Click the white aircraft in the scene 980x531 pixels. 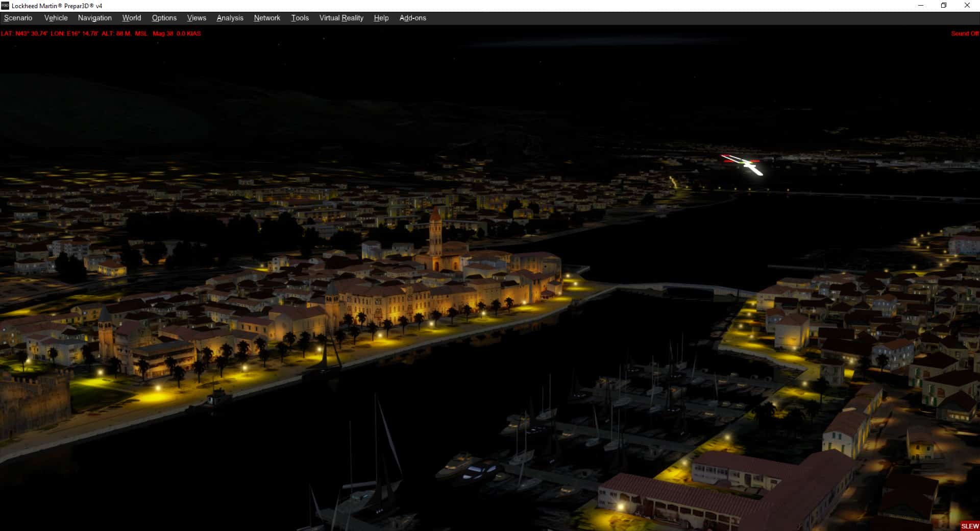pyautogui.click(x=745, y=164)
